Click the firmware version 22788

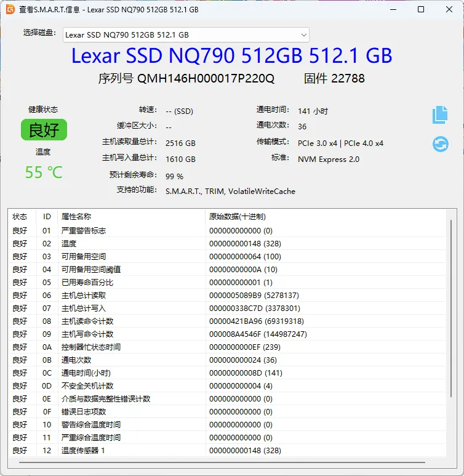[348, 79]
